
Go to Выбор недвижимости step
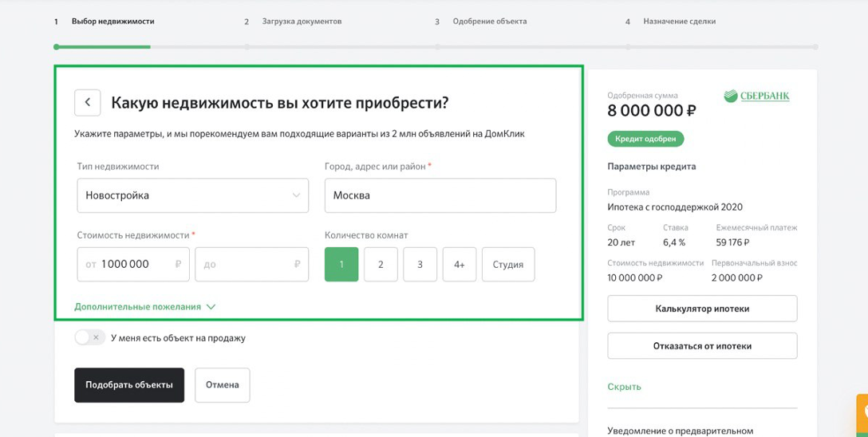click(x=112, y=22)
